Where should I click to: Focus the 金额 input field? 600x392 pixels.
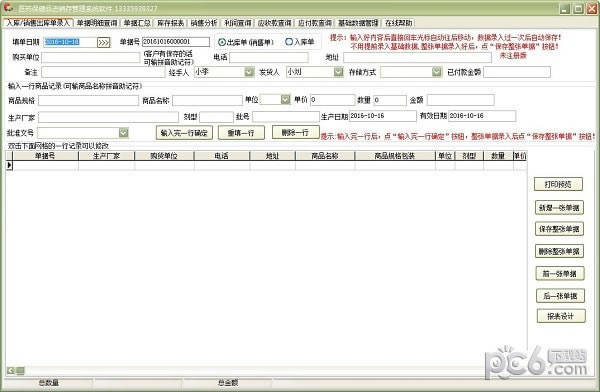coord(461,100)
